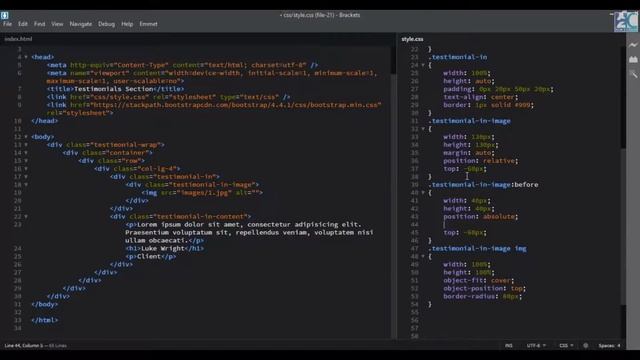
Task: Open the Emmet menu
Action: pyautogui.click(x=149, y=24)
